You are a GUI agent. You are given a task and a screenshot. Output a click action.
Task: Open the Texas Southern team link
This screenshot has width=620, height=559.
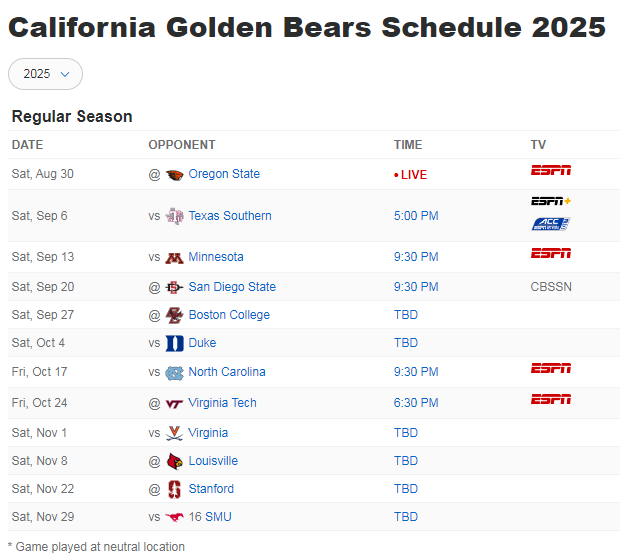click(x=230, y=216)
